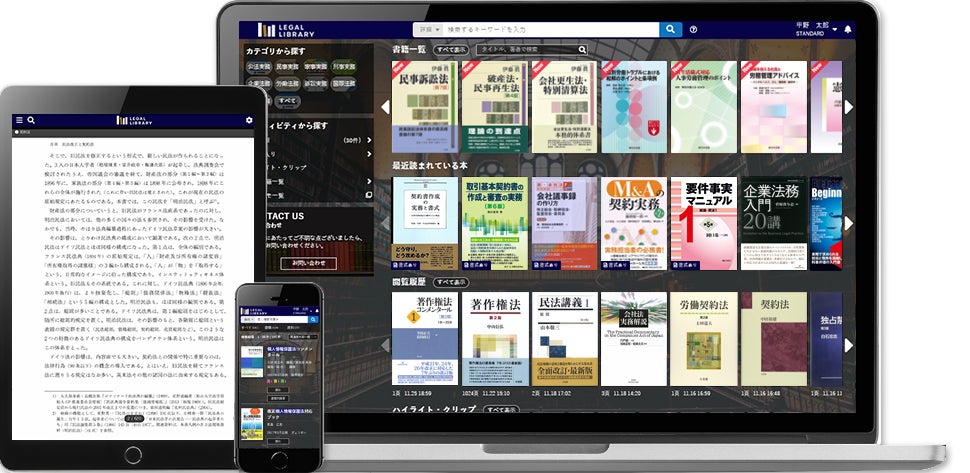Image resolution: width=970 pixels, height=473 pixels.
Task: Open tablet settings gear icon
Action: click(249, 121)
